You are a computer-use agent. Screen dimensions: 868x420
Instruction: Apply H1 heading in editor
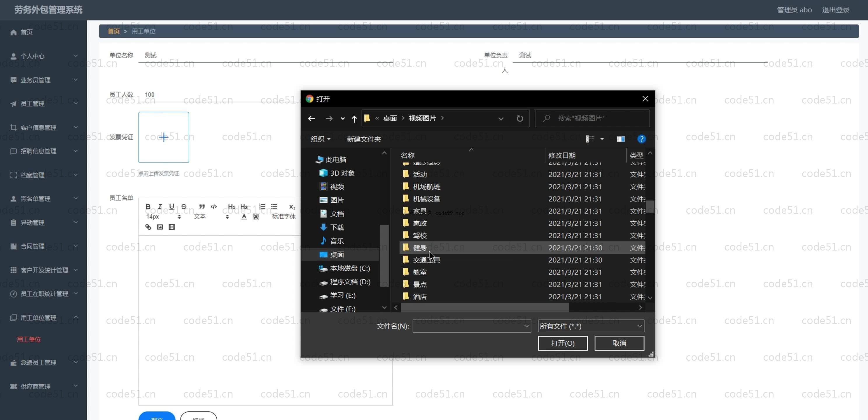(232, 206)
